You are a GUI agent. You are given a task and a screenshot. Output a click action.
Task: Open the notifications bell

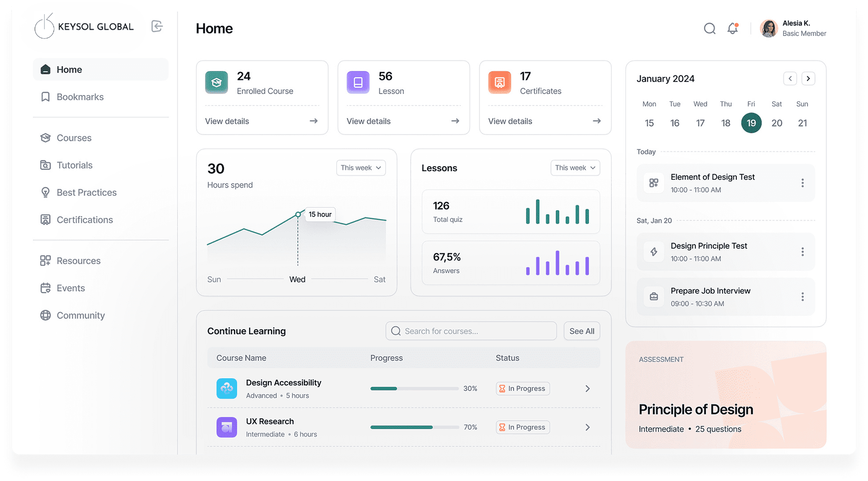click(733, 29)
